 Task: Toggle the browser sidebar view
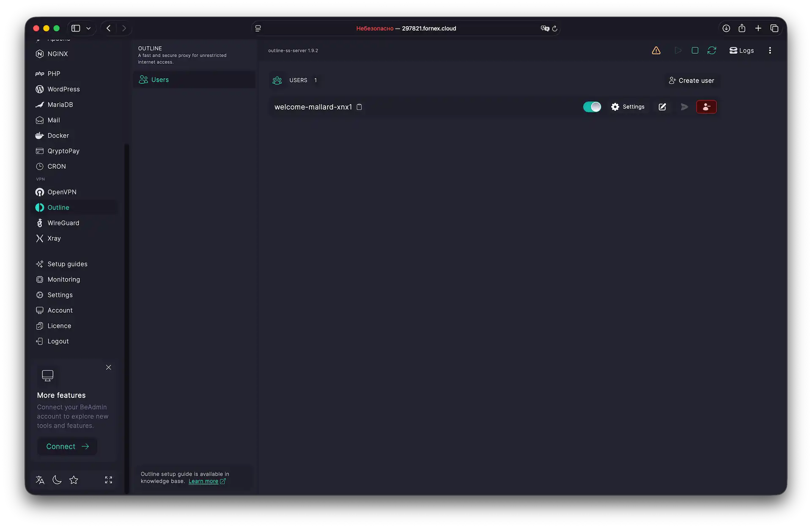(76, 28)
